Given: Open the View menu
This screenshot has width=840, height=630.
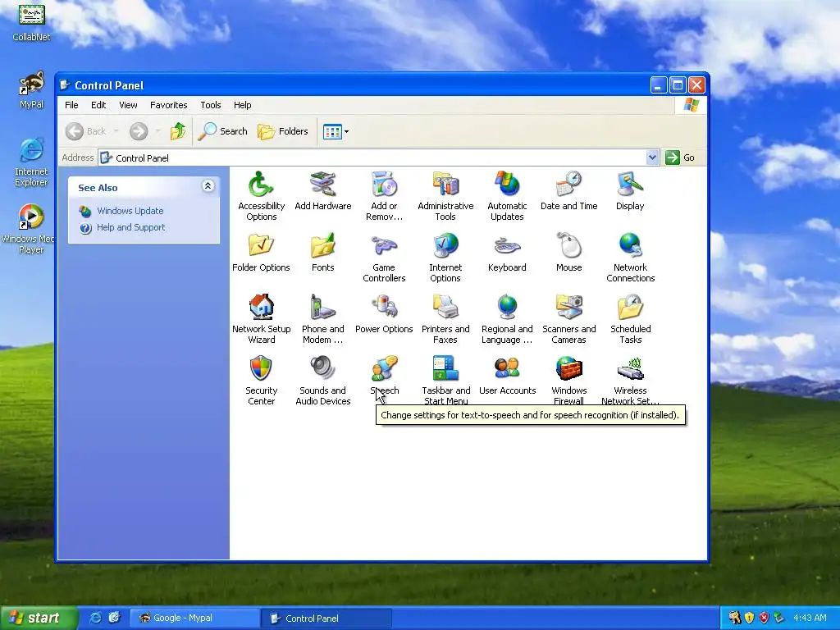Looking at the screenshot, I should pos(127,105).
